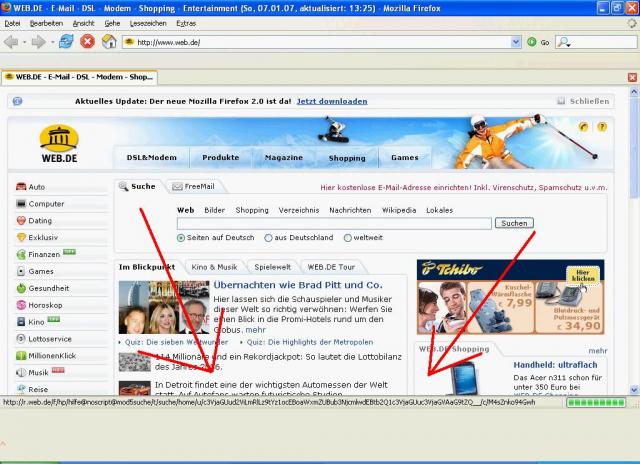Viewport: 640px width, 464px height.
Task: Click the MillionenKlick sidebar icon
Action: coord(21,355)
